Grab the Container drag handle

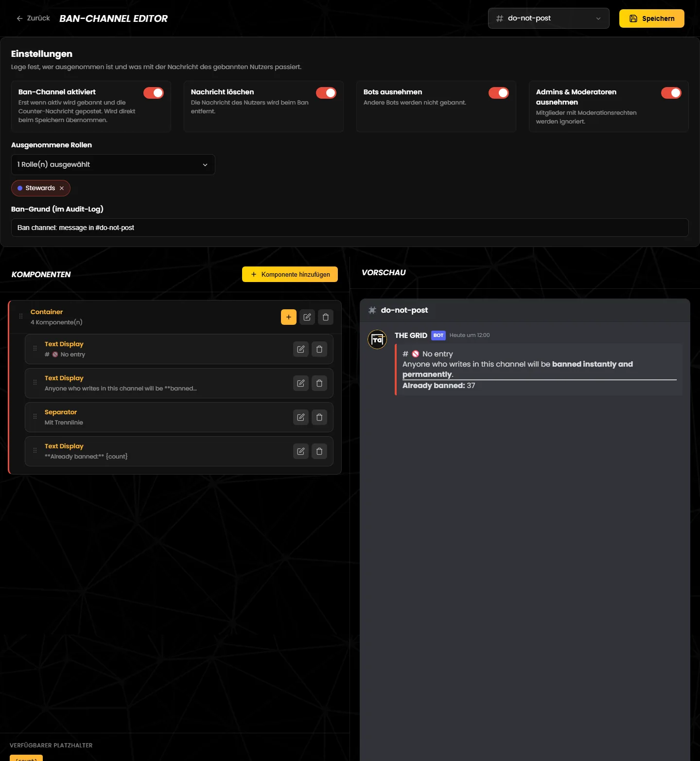[x=21, y=317]
